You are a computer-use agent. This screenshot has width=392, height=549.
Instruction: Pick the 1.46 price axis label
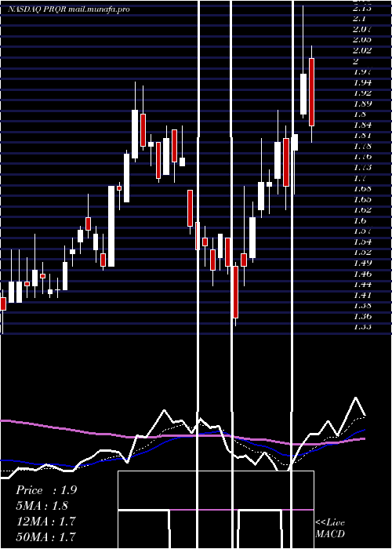[x=362, y=274]
